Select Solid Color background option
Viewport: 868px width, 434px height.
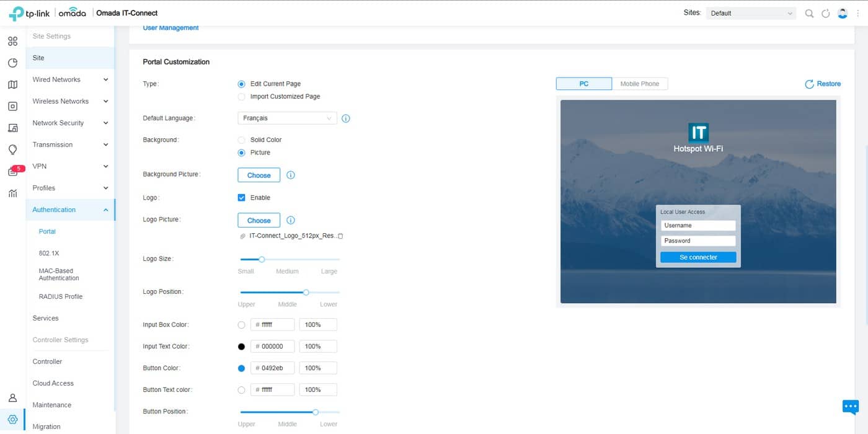tap(242, 140)
